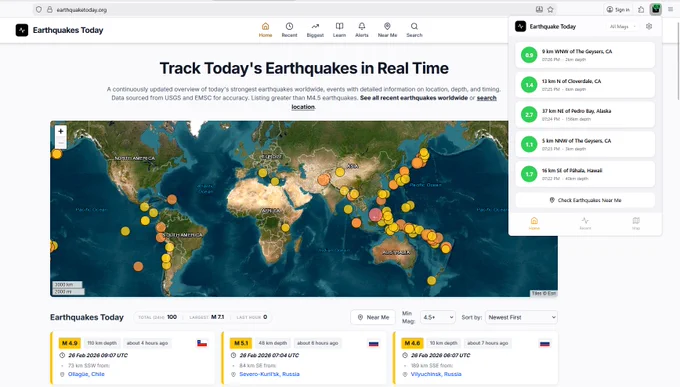The height and width of the screenshot is (387, 680).
Task: Click the 26 Feb 2026 06:07 UTC timestamp
Action: [441, 355]
